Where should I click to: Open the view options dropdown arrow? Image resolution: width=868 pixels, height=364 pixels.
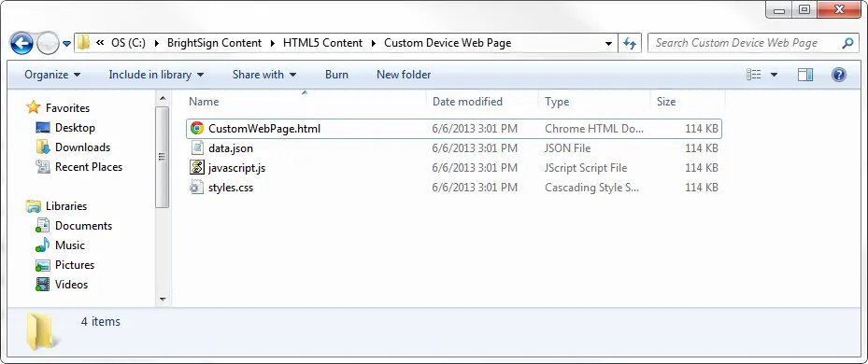tap(774, 75)
